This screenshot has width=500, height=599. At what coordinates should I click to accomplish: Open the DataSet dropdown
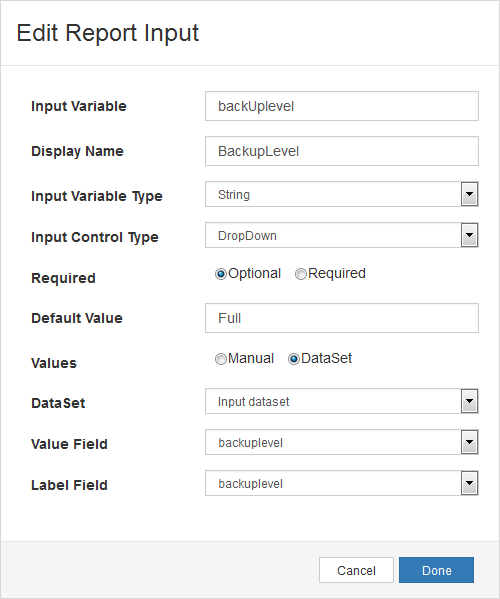tap(342, 401)
